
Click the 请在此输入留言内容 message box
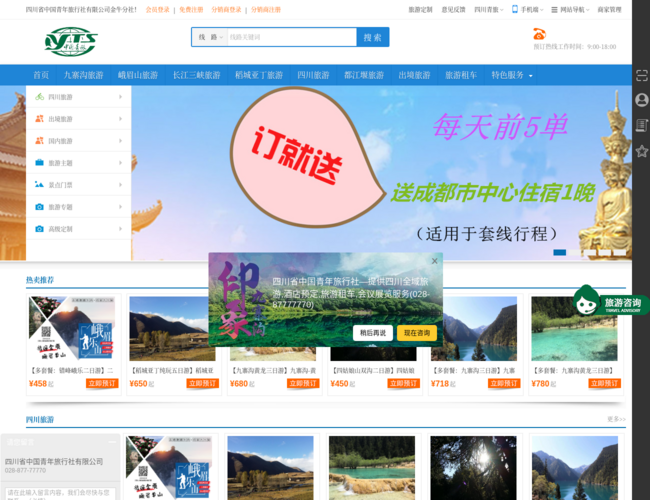point(60,493)
